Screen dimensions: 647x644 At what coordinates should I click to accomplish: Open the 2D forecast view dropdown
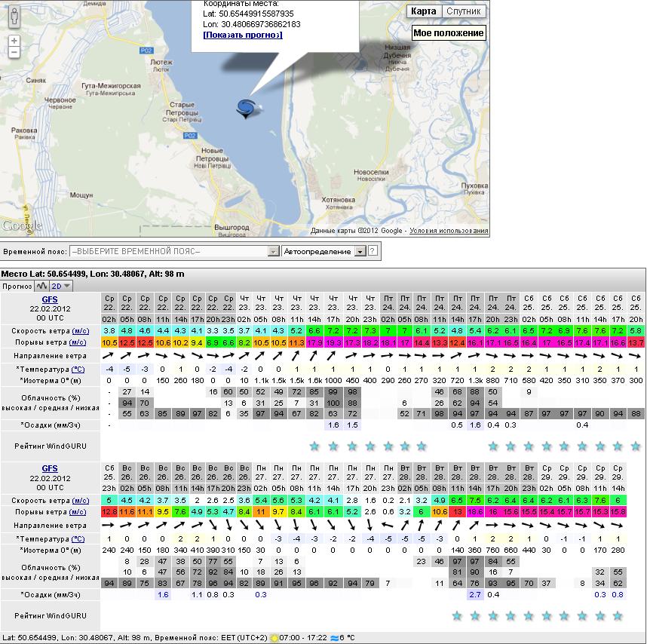61,286
